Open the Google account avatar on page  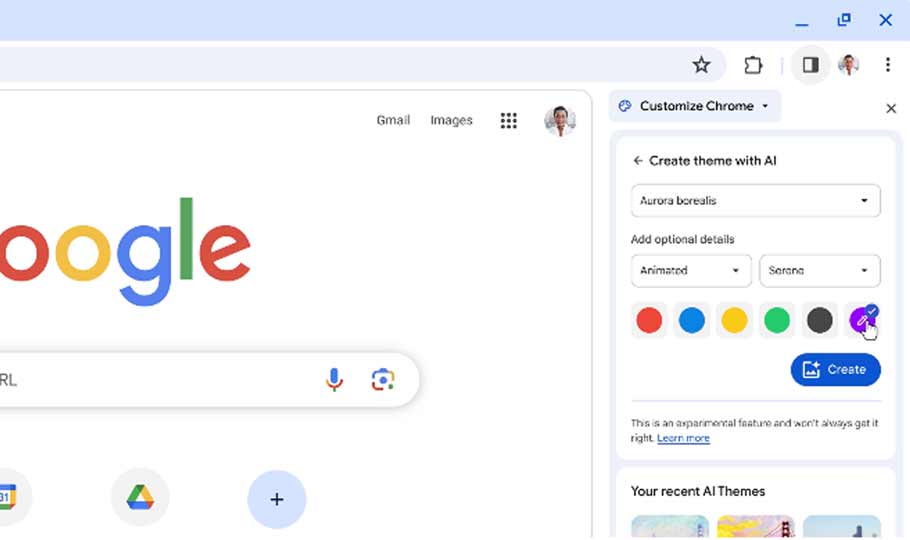pyautogui.click(x=559, y=120)
